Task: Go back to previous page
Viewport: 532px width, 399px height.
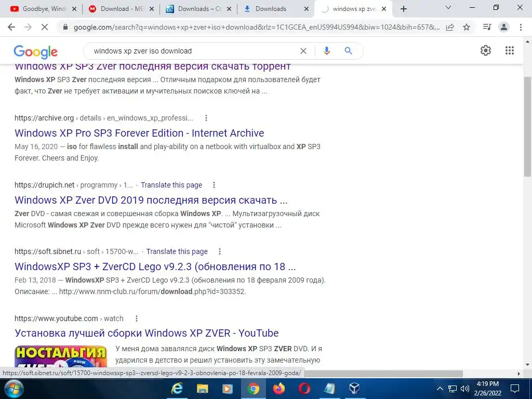Action: click(11, 27)
